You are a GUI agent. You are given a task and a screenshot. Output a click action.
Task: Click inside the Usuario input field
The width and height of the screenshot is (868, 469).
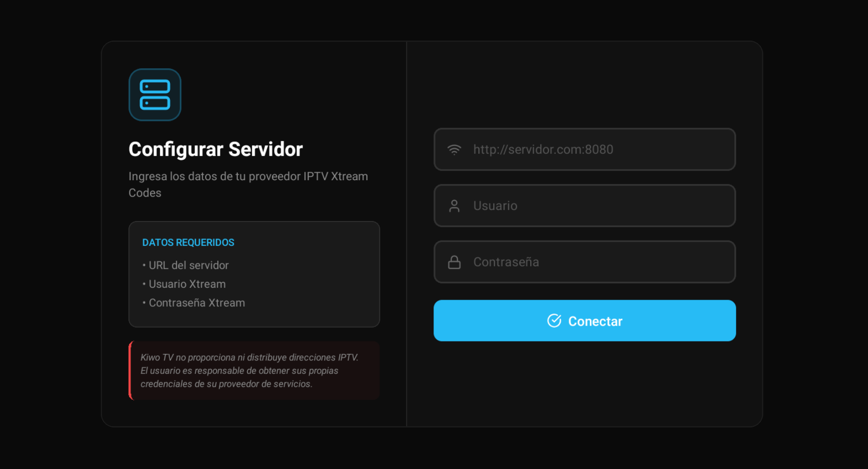[584, 205]
